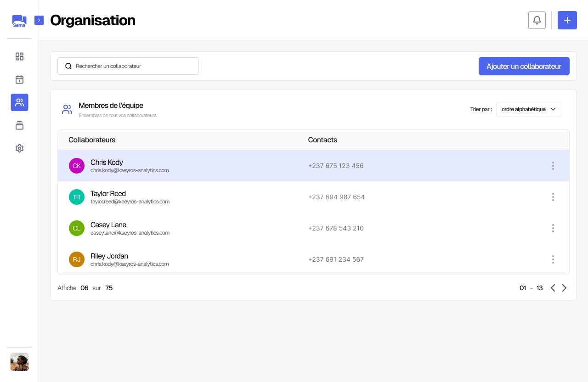Click the user profile photo thumbnail
Viewport: 588px width, 382px height.
click(19, 362)
